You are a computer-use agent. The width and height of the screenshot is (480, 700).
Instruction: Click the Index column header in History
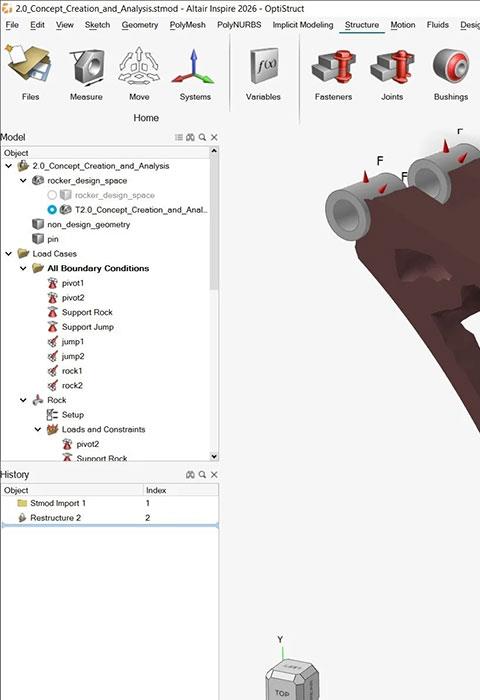click(180, 490)
